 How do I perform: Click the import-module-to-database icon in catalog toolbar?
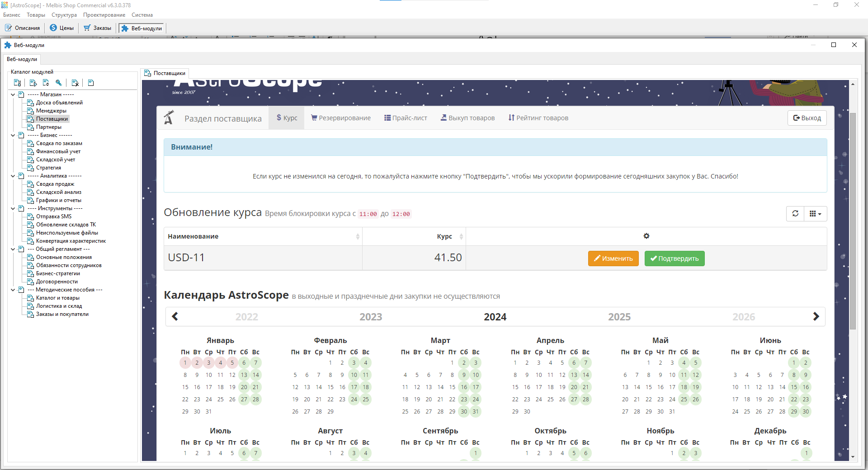(x=17, y=83)
